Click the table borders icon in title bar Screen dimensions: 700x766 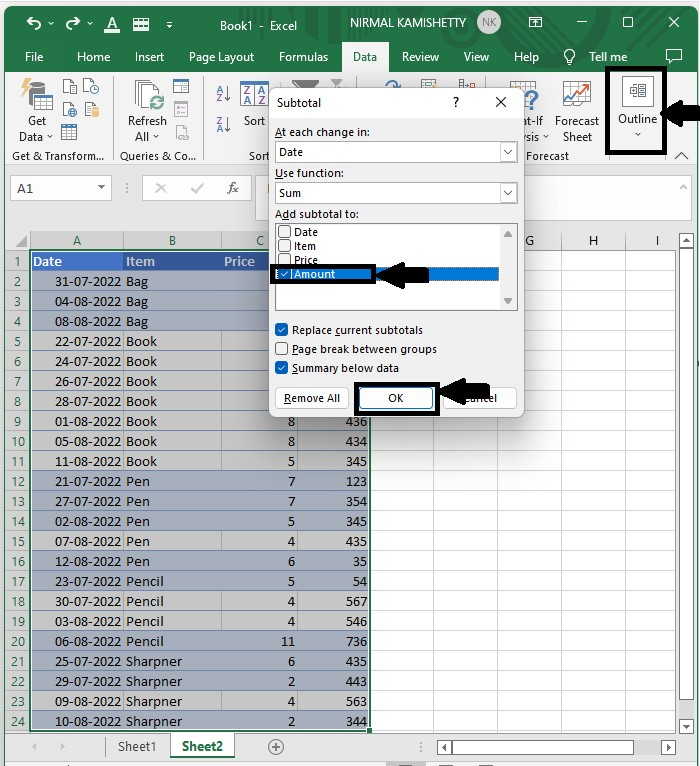141,24
